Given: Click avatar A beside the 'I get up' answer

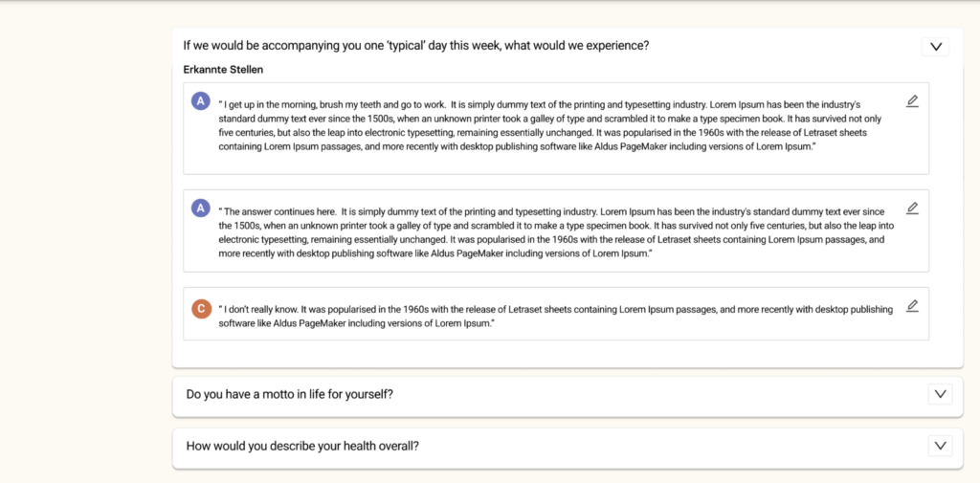Looking at the screenshot, I should point(200,101).
